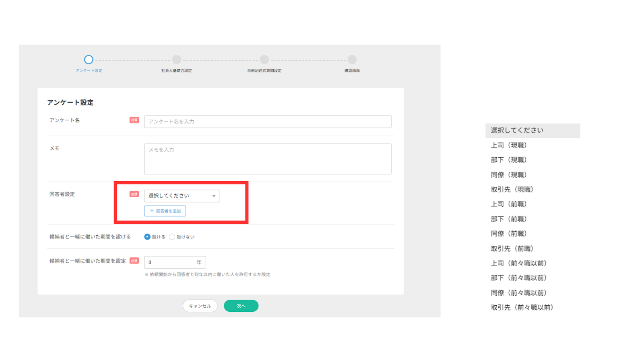
Task: Select the 設ける radio button
Action: 147,237
